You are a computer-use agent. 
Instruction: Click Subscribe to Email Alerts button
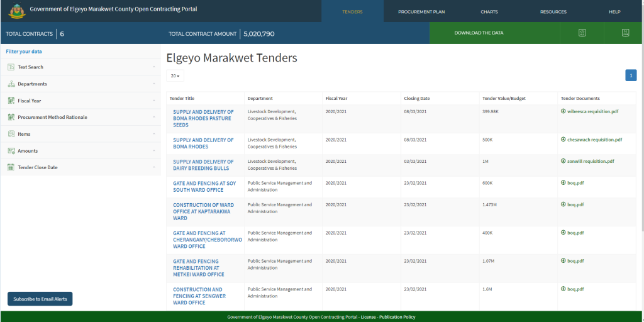tap(40, 299)
